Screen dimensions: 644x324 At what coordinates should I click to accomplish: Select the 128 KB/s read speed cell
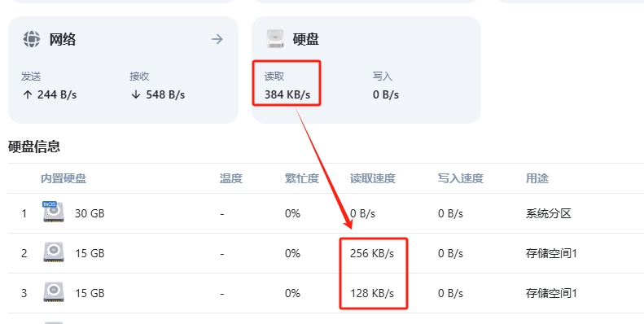[x=372, y=293]
